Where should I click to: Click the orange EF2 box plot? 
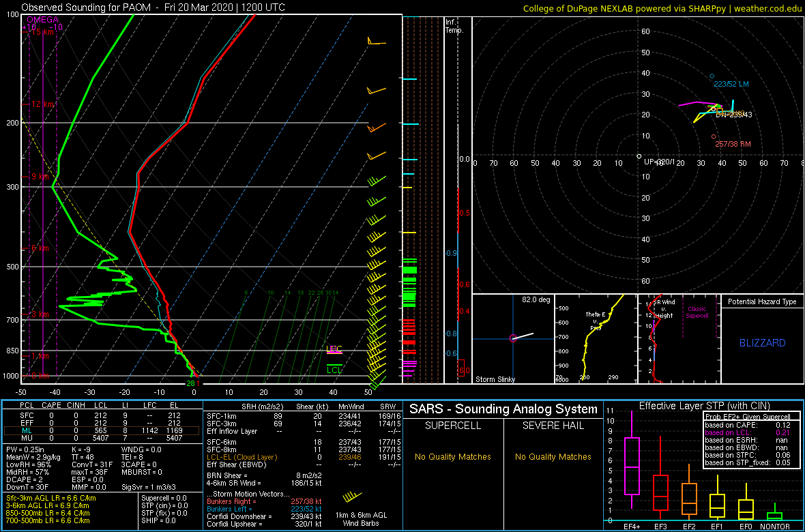pos(690,499)
